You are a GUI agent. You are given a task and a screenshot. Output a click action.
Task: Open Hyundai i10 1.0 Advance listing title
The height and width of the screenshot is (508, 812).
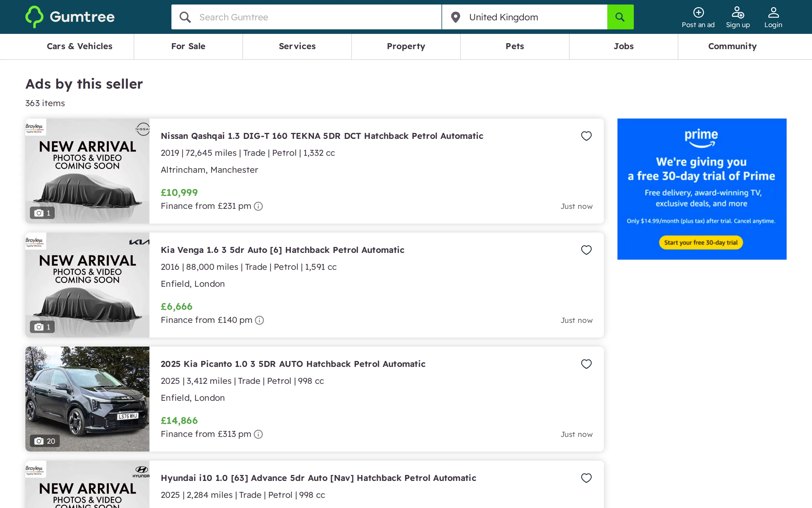coord(318,478)
